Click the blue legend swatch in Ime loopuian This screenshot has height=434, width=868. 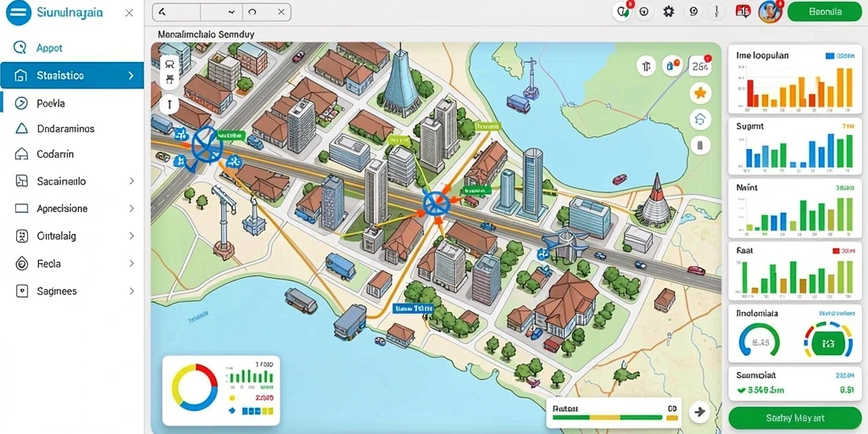point(829,55)
